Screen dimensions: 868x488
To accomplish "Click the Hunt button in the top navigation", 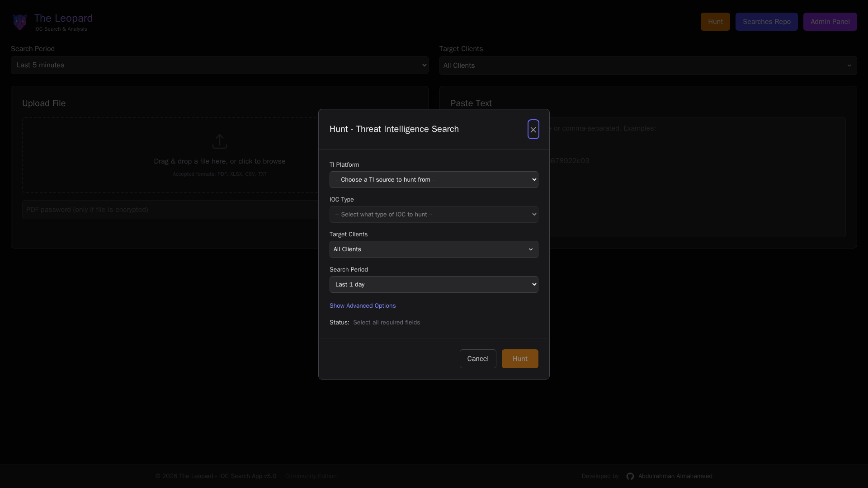I will (x=715, y=21).
